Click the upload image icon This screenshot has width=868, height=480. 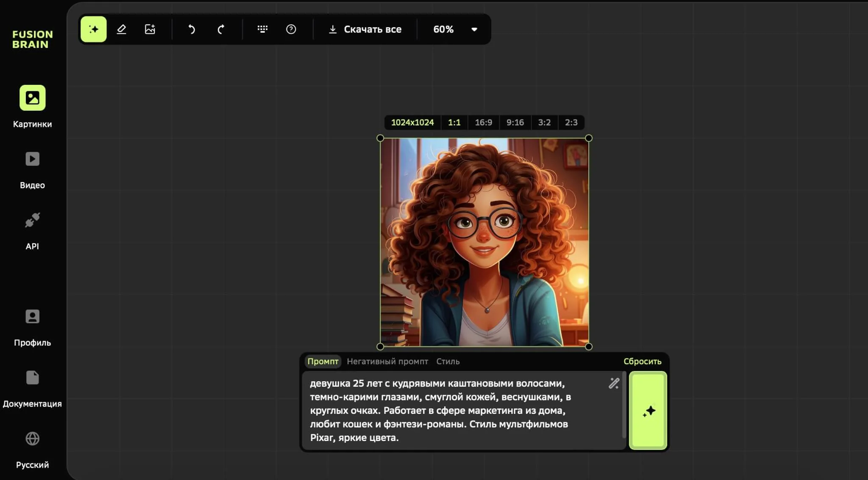click(x=150, y=29)
